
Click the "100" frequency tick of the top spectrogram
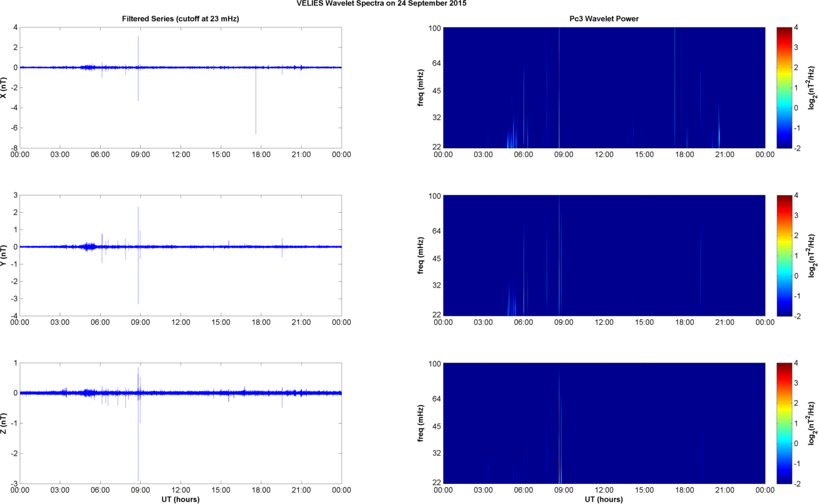(434, 28)
